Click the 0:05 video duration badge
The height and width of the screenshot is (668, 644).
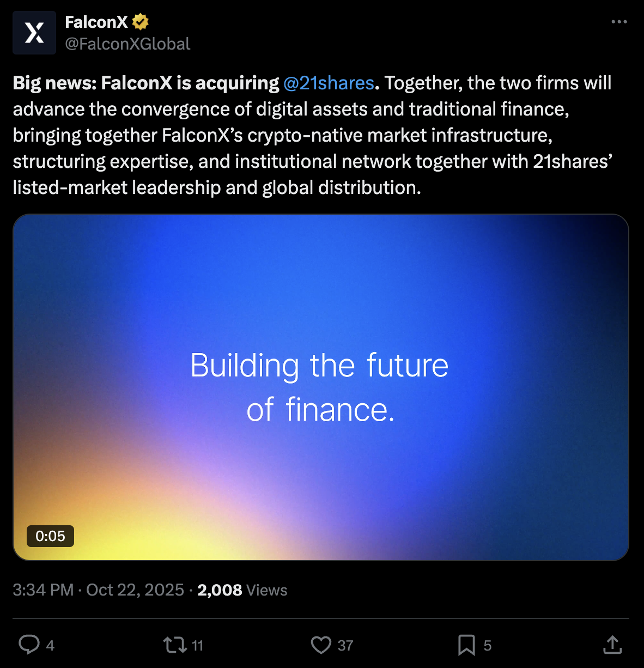click(50, 536)
